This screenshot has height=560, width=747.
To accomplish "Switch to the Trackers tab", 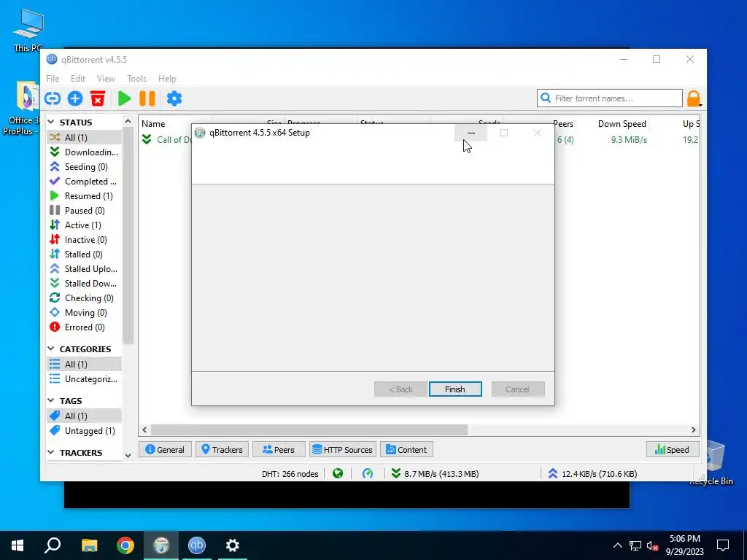I will [222, 449].
